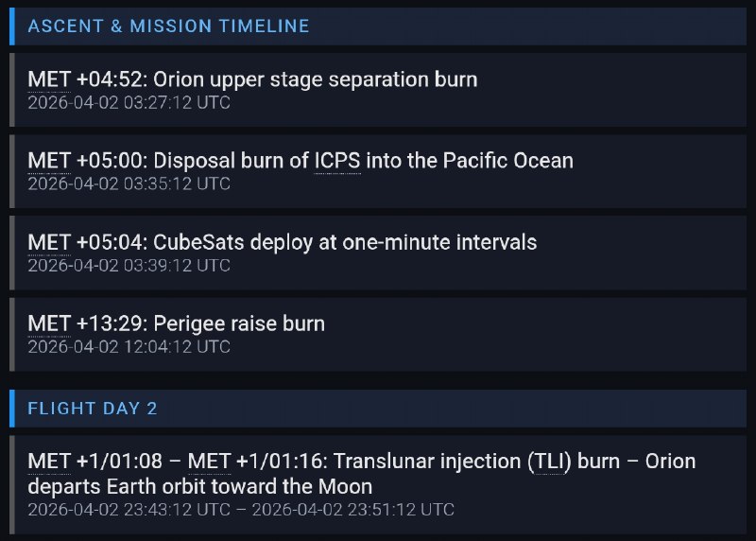Click the 03:35:12 UTC timestamp
The height and width of the screenshot is (541, 756).
click(129, 183)
